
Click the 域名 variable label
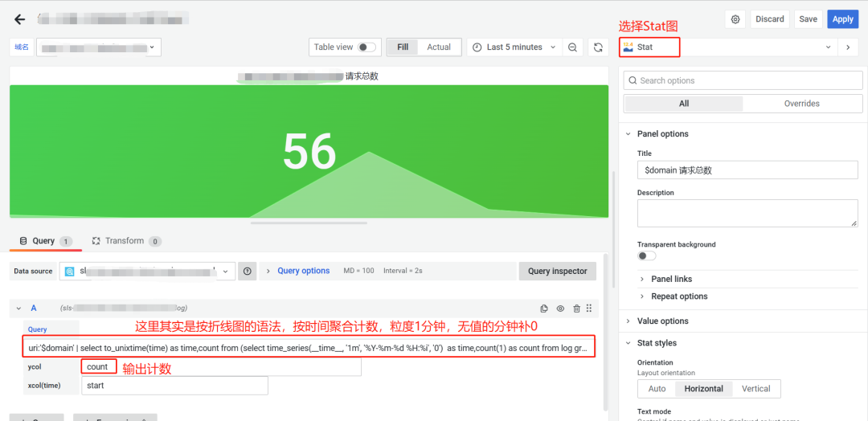pos(22,47)
